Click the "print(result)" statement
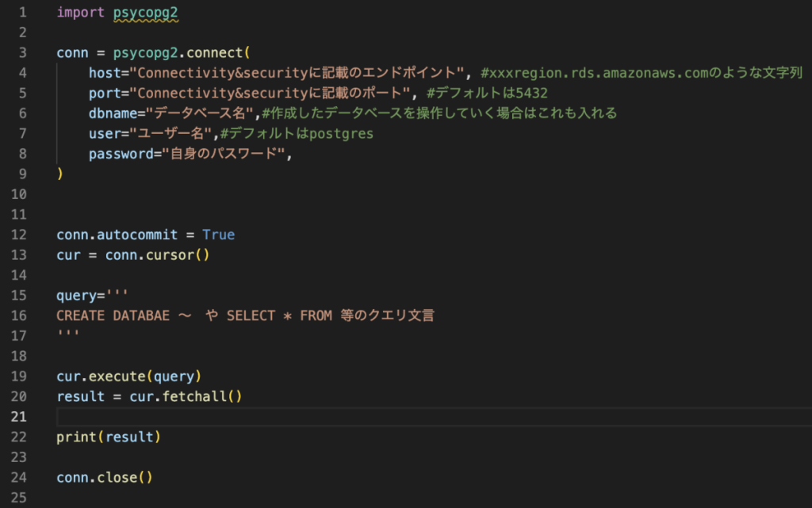812x508 pixels. [109, 437]
